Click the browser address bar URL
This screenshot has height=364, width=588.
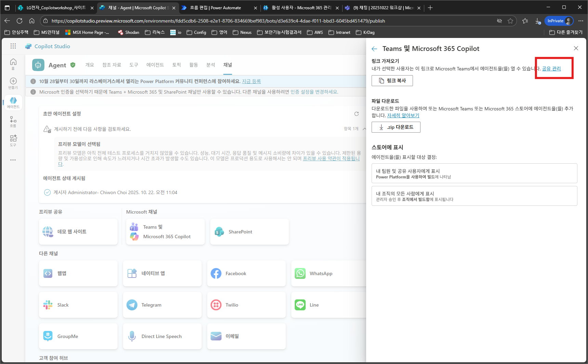tap(218, 21)
